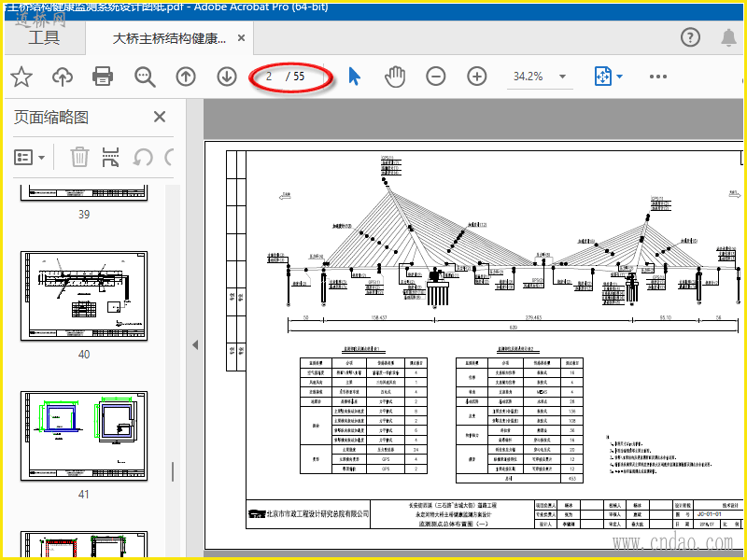Select page 40 thumbnail

tap(84, 296)
